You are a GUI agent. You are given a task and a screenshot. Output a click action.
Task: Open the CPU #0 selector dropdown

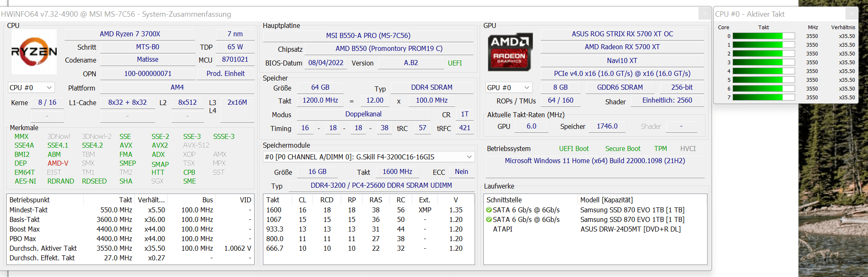[x=31, y=88]
